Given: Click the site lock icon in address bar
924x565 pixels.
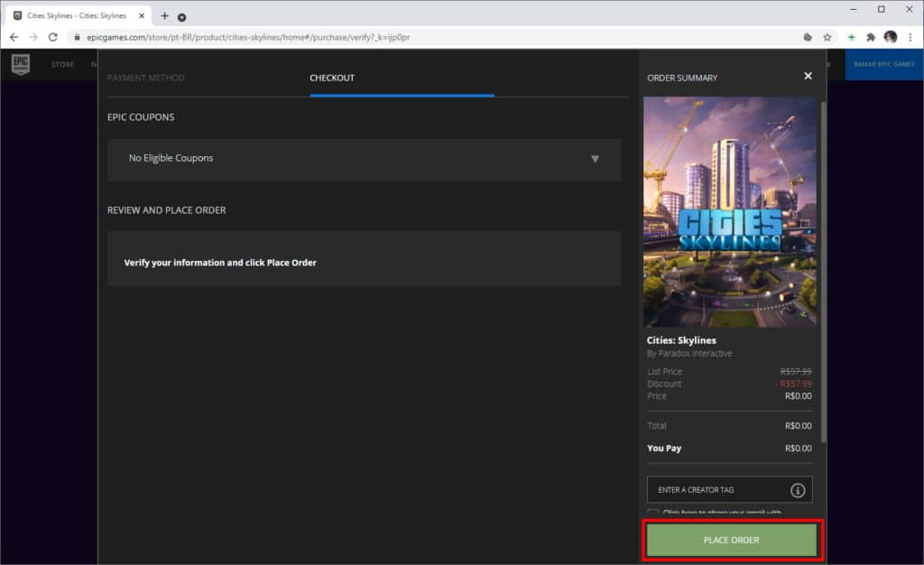Looking at the screenshot, I should point(77,37).
